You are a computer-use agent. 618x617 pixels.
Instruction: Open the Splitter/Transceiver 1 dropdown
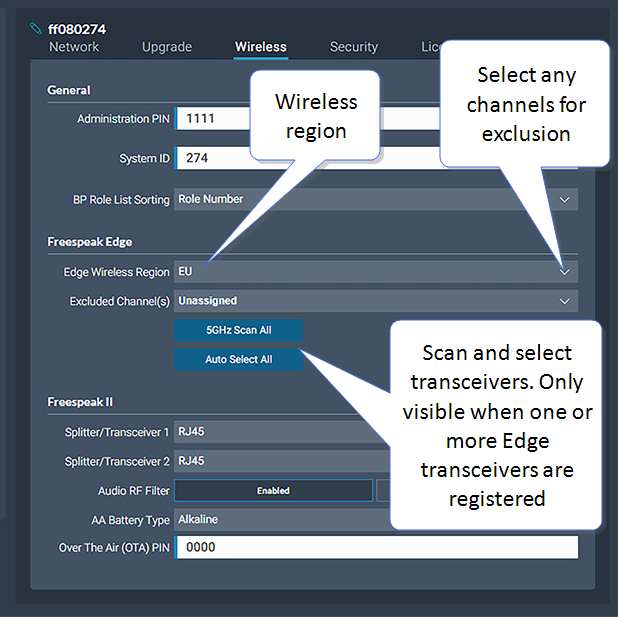coord(282,432)
